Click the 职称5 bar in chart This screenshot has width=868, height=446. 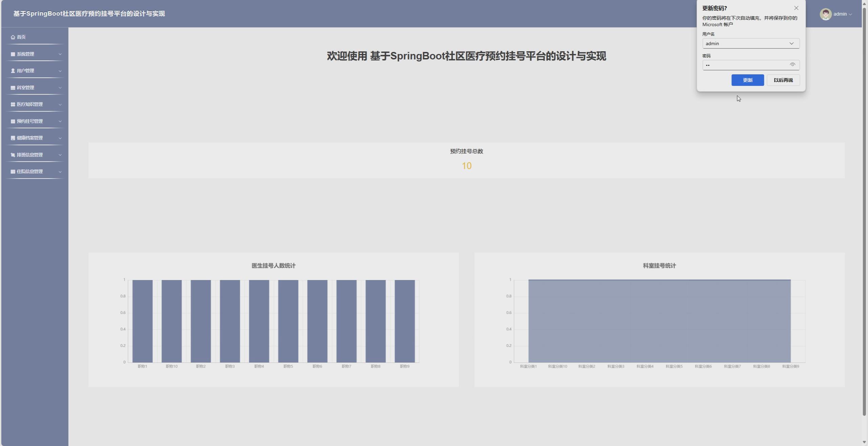tap(288, 321)
